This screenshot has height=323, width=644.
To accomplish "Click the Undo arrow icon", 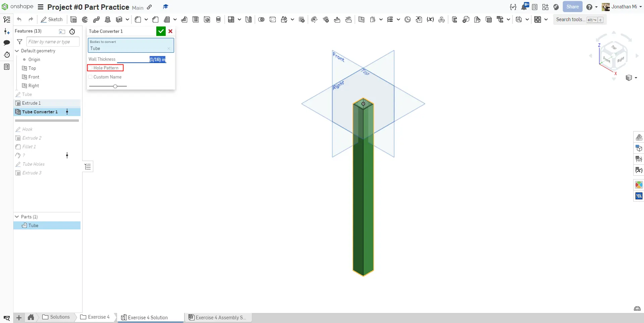I will pyautogui.click(x=19, y=19).
